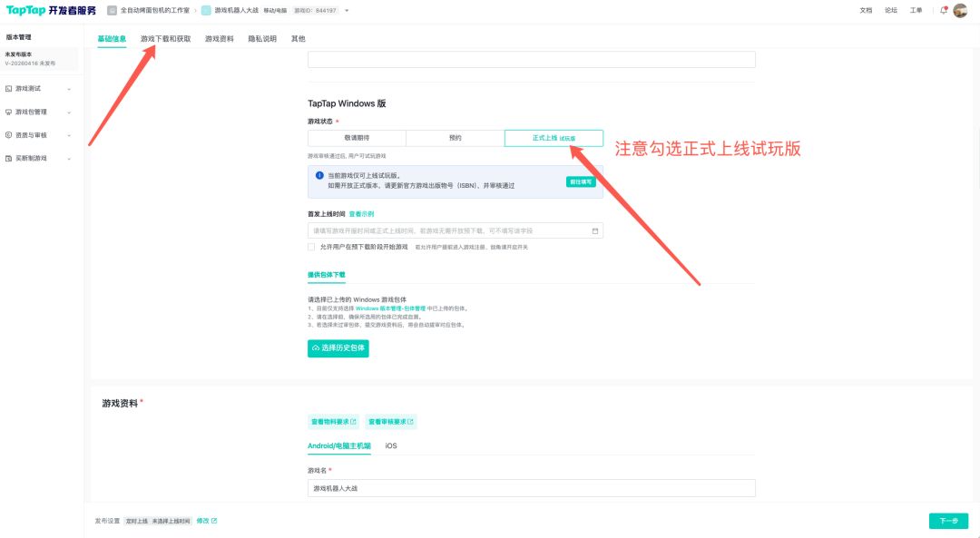980x538 pixels.
Task: Click the 选择历史包体 button
Action: pyautogui.click(x=338, y=348)
